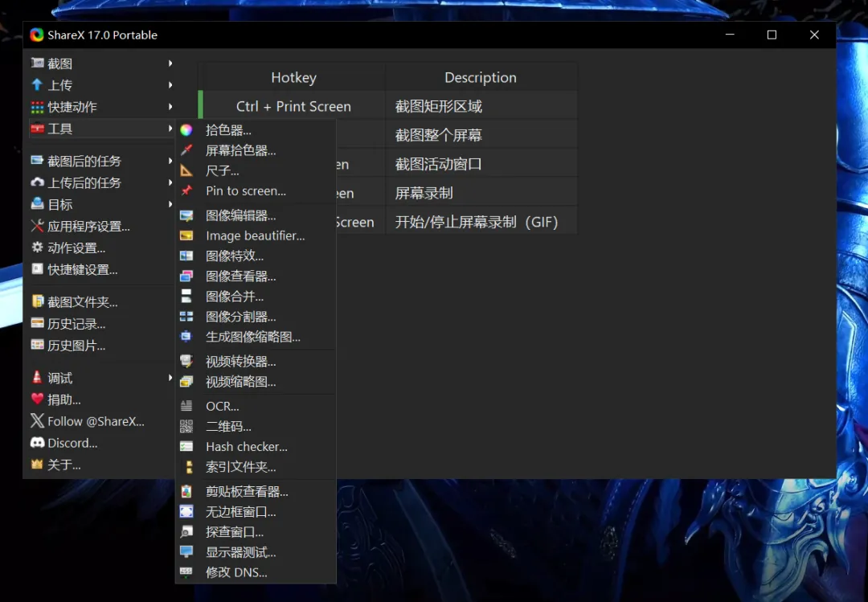Click the Image beautifier icon
Screen dimensions: 868x602
pos(186,235)
